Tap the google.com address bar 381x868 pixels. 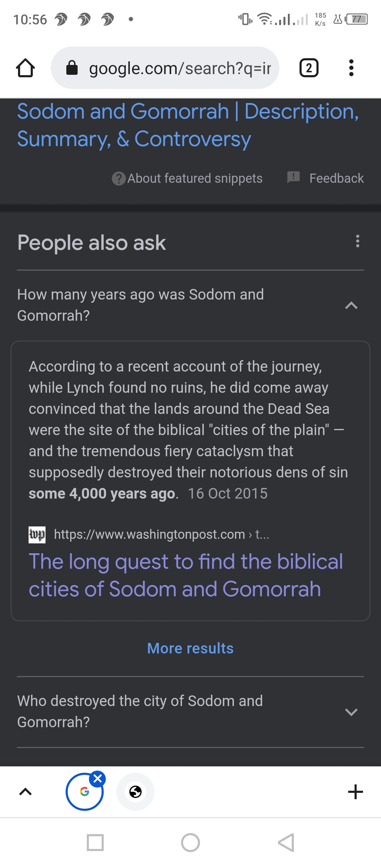(180, 68)
